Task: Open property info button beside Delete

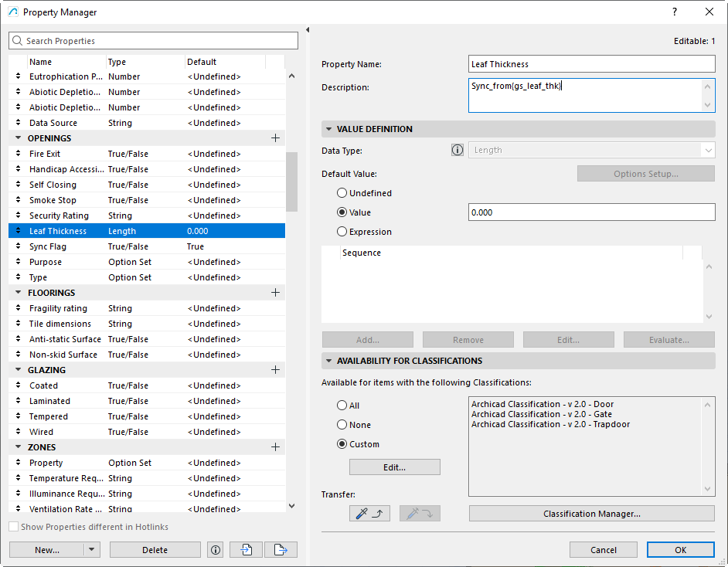Action: [x=216, y=550]
